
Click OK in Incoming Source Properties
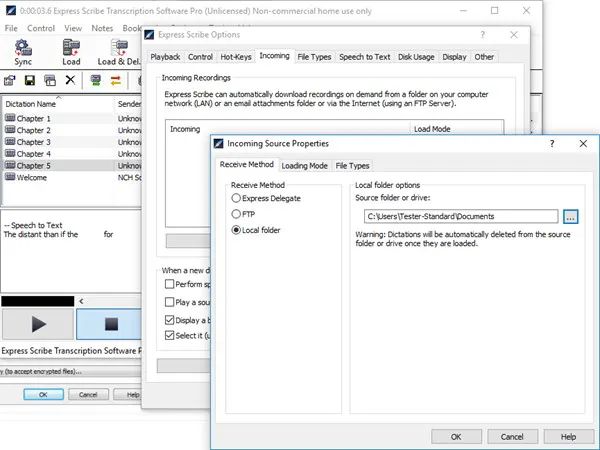click(456, 437)
